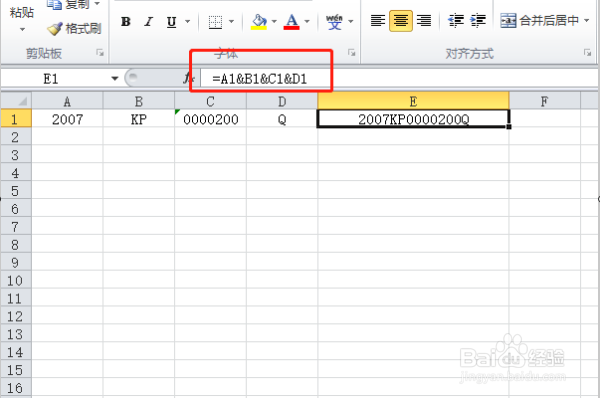Open phonetic guide dropdown arrow

(x=351, y=21)
